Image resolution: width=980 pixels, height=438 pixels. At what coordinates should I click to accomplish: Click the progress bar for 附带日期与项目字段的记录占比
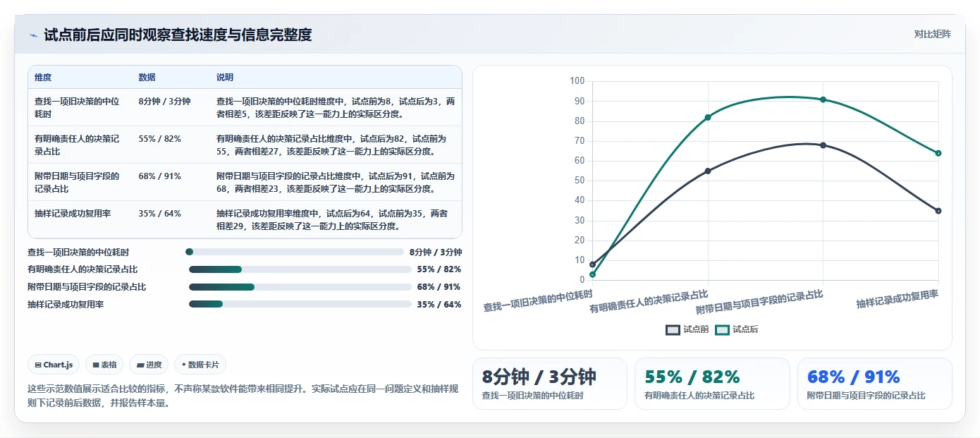coord(300,287)
